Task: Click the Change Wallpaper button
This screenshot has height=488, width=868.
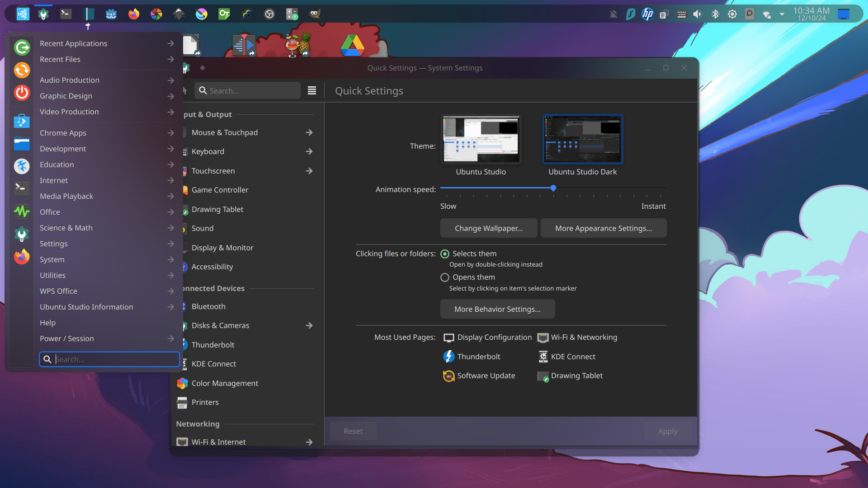Action: tap(488, 228)
